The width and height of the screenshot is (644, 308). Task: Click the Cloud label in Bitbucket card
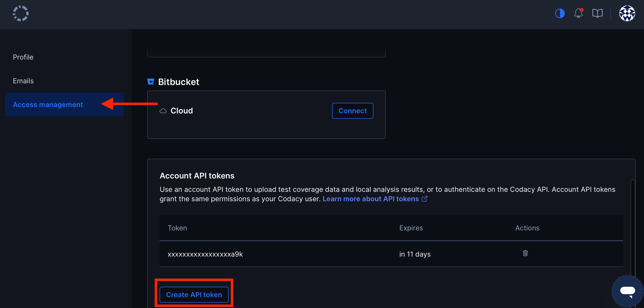tap(181, 110)
